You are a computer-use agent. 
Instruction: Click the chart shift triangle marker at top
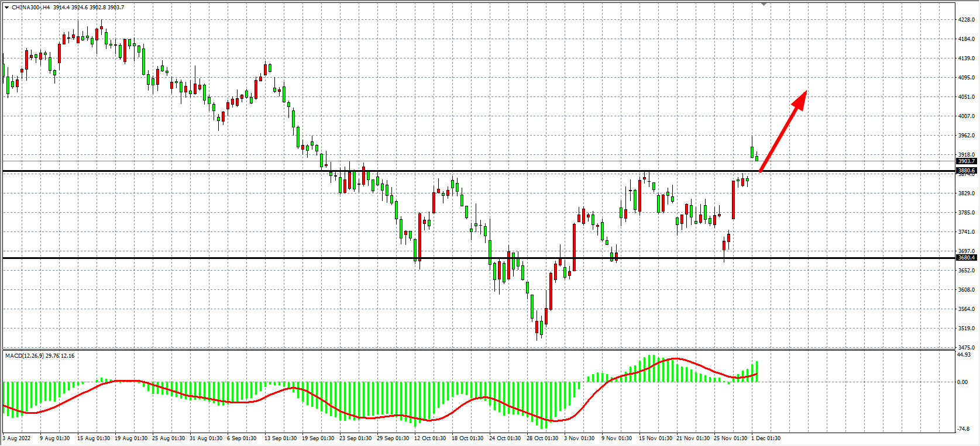click(x=764, y=4)
